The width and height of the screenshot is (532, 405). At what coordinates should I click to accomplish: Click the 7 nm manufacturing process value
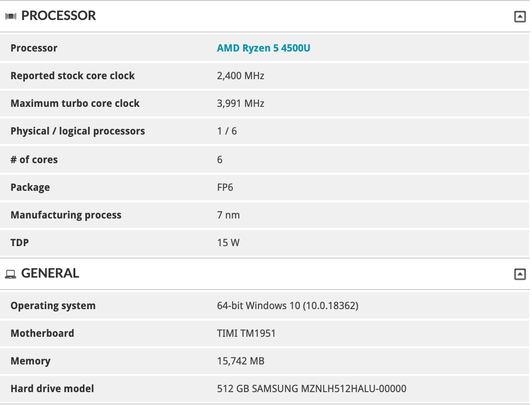click(x=228, y=215)
